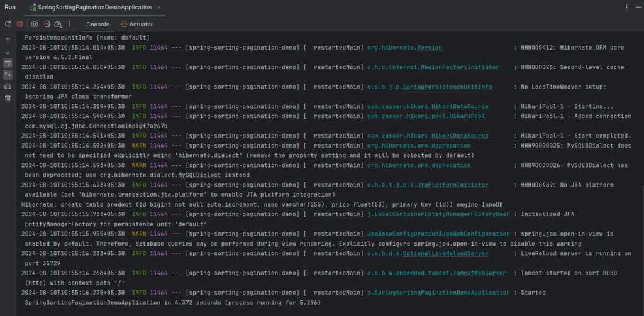Toggle soft-wrap in console
This screenshot has width=644, height=316.
[8, 63]
